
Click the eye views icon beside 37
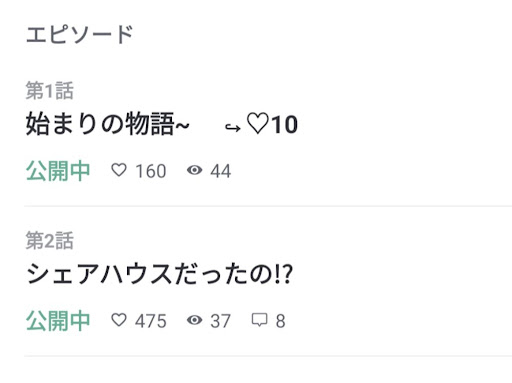pos(195,320)
